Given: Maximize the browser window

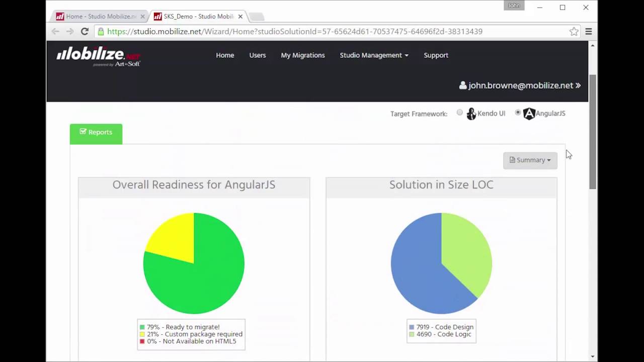Looking at the screenshot, I should [x=562, y=8].
